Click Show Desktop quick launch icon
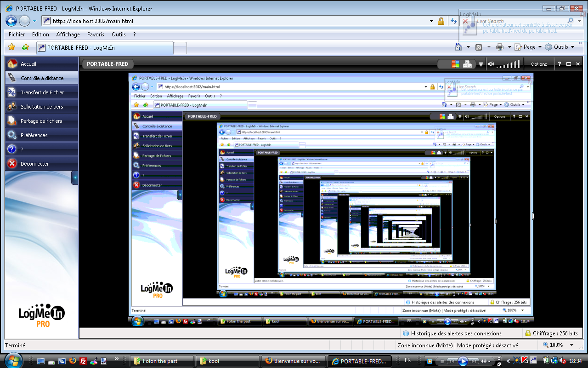Screen dimensions: 588x368 point(41,361)
